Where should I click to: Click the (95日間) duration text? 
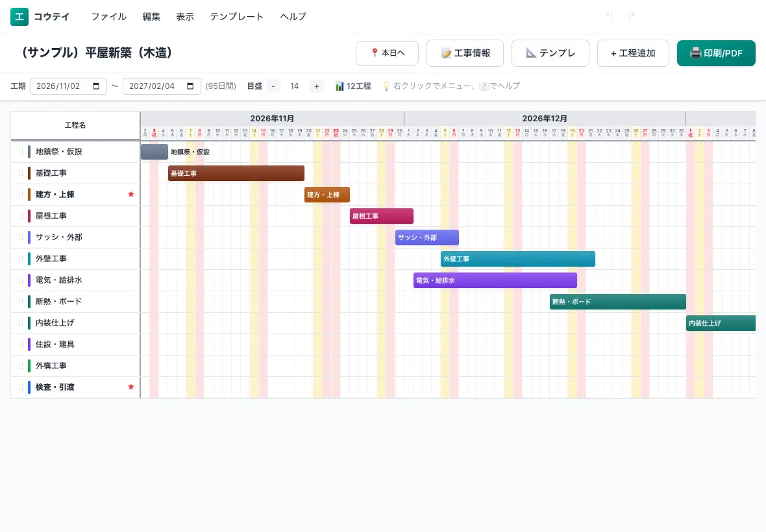[x=221, y=86]
